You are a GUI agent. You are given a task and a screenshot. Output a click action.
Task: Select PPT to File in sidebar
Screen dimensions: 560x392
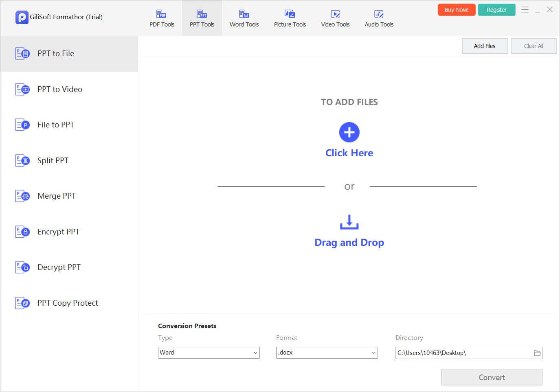coord(69,54)
